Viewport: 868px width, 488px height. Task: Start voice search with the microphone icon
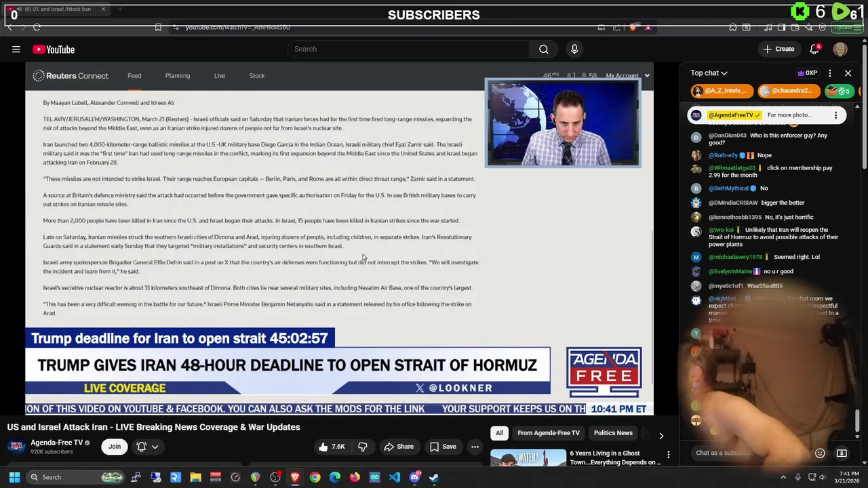[x=574, y=49]
